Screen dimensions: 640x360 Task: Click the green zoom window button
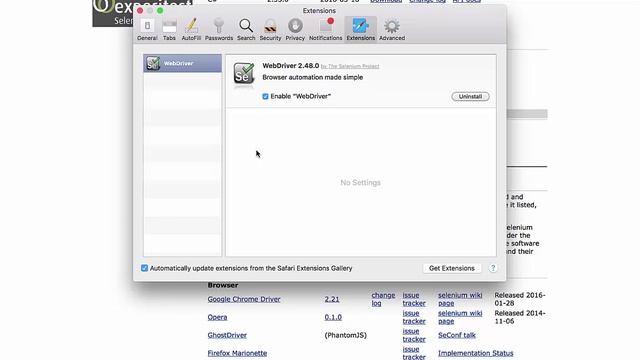pyautogui.click(x=160, y=11)
